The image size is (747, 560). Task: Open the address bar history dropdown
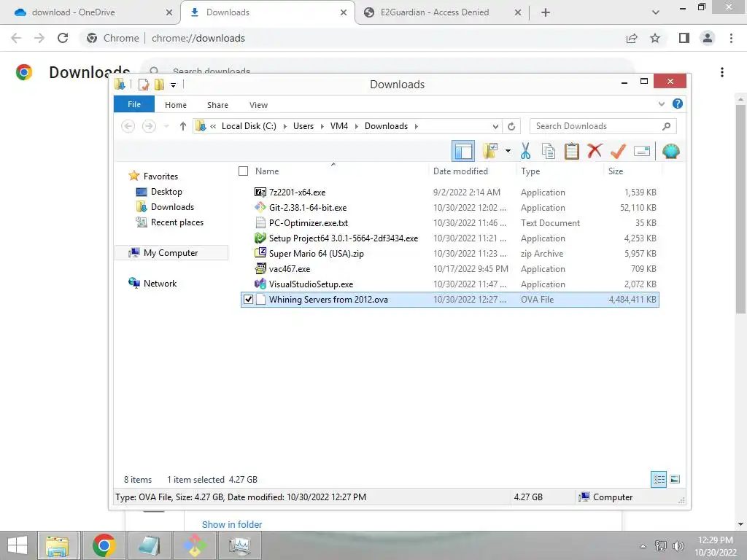[x=495, y=126]
